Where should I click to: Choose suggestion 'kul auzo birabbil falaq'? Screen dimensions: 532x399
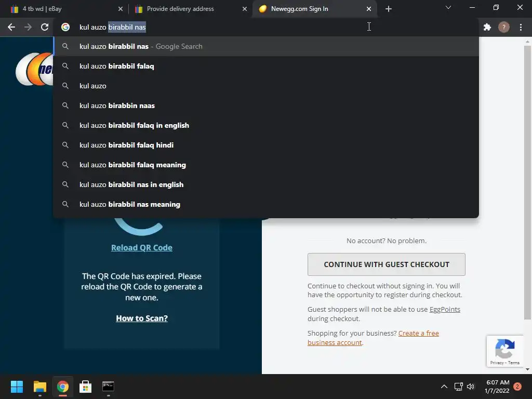(x=266, y=66)
